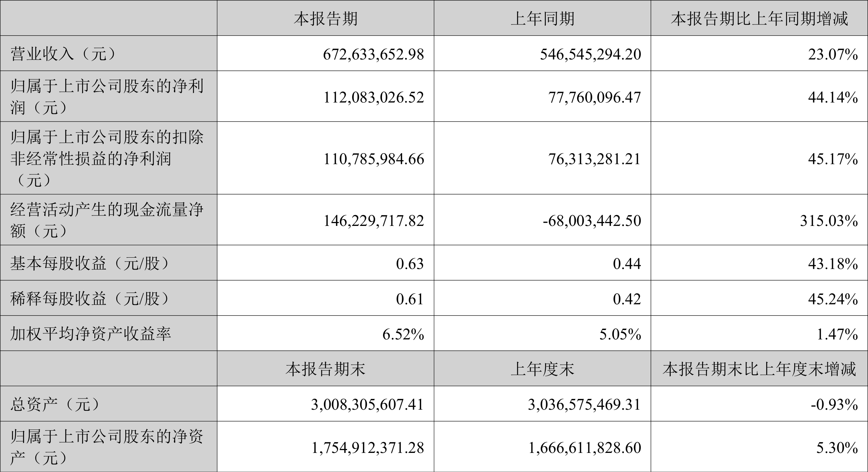868x472 pixels.
Task: Click the prior-year revenue 546,545,294.20
Action: (590, 54)
